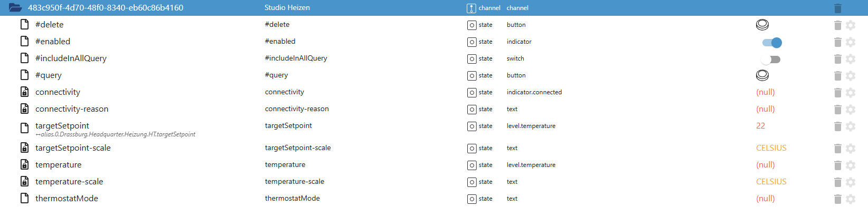This screenshot has height=207, width=868.
Task: Click the indicator.connected role cell
Action: coord(534,92)
